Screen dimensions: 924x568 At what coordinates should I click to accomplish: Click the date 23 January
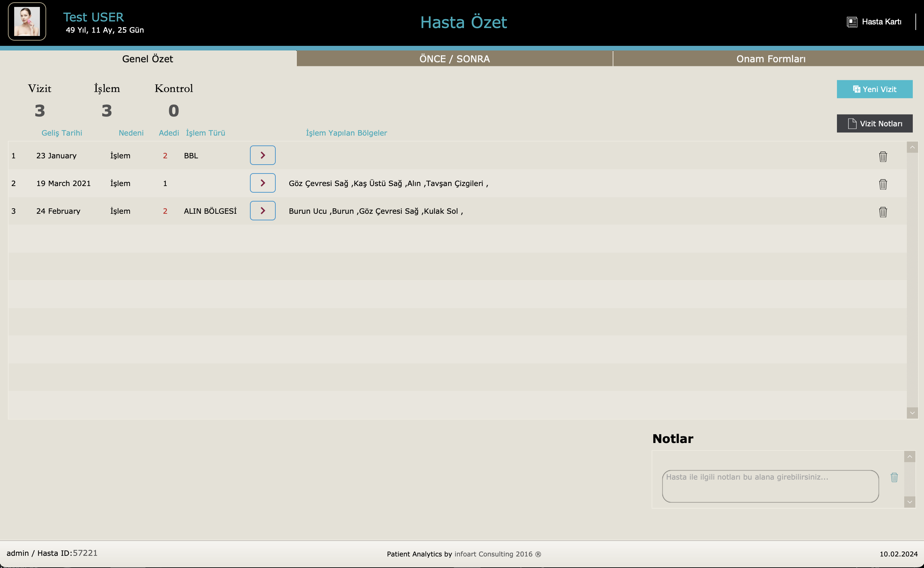point(56,156)
